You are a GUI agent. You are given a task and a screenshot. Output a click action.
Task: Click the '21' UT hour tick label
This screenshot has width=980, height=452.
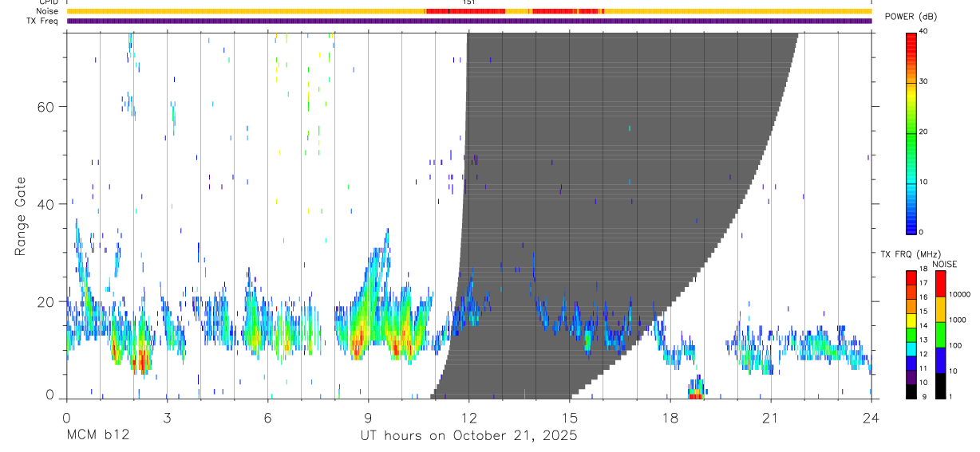770,419
